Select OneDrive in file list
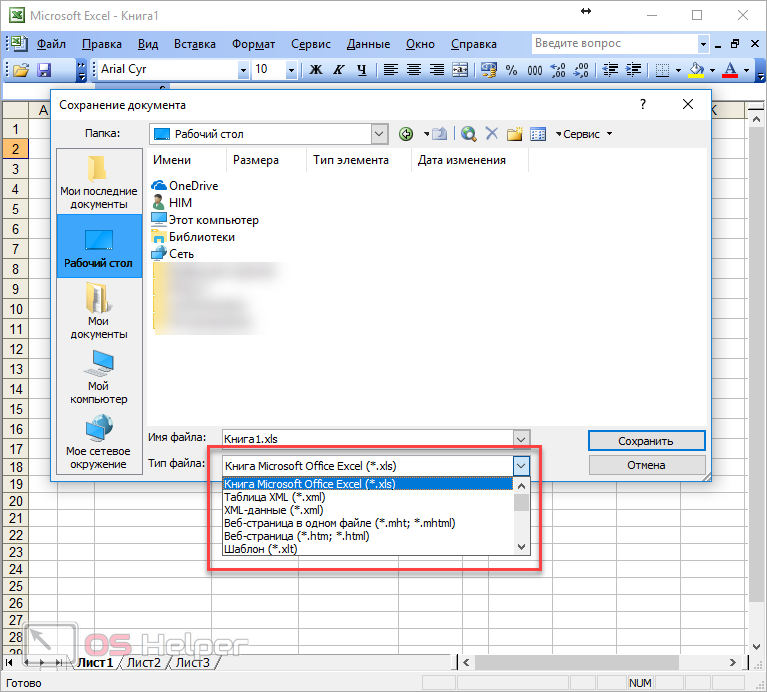This screenshot has width=767, height=692. coord(185,186)
